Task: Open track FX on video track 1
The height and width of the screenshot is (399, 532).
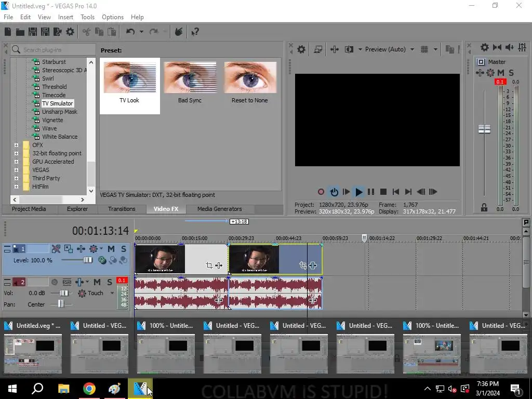Action: click(81, 249)
